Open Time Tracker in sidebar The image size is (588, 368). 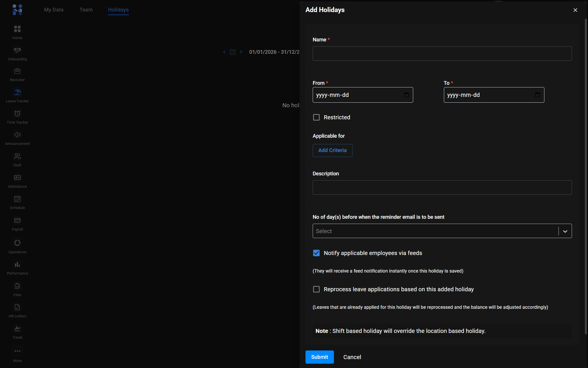pos(17,114)
